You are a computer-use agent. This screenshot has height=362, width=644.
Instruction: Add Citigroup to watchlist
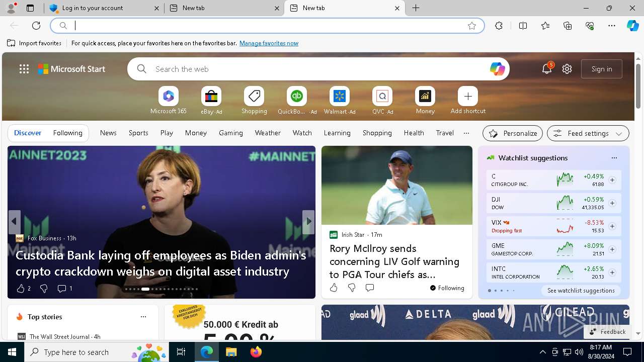(612, 180)
